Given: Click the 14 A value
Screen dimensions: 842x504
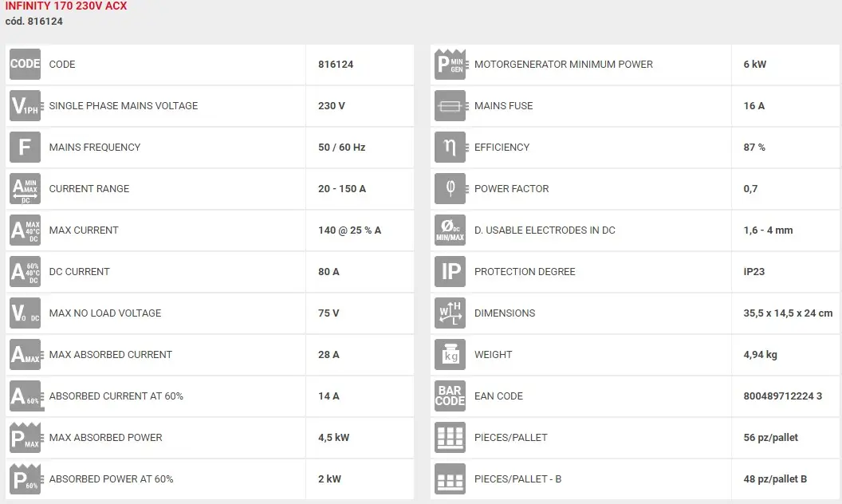Looking at the screenshot, I should tap(329, 396).
